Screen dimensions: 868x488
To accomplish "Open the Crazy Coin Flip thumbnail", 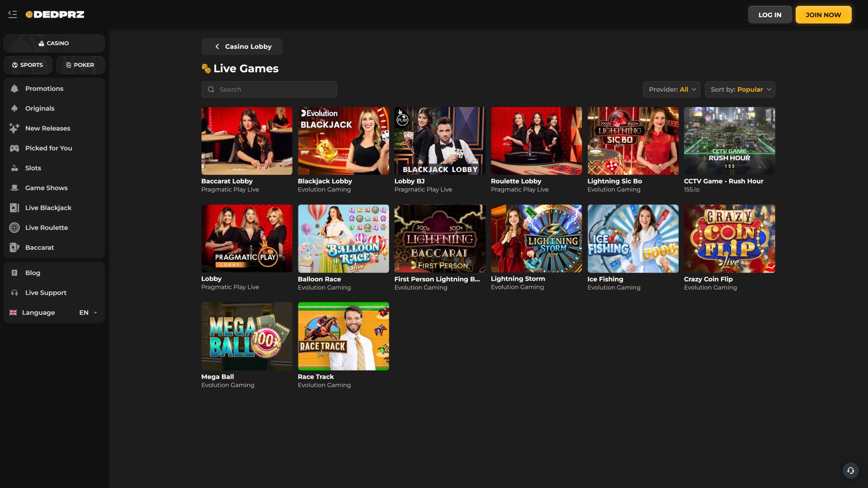I will [730, 239].
